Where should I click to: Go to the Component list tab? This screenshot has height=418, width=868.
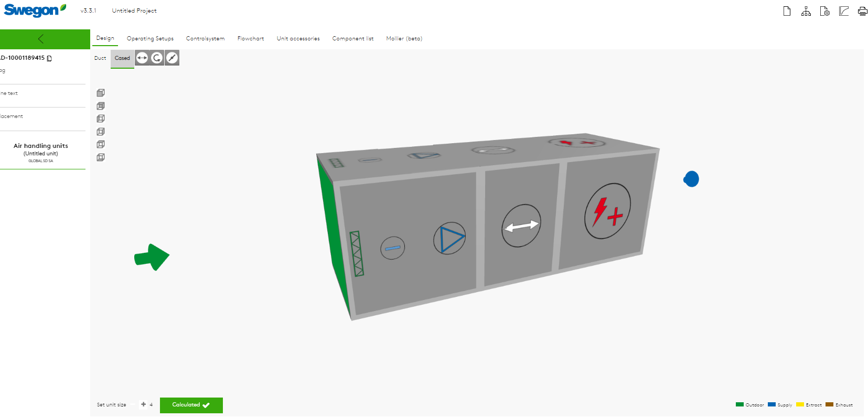point(352,38)
